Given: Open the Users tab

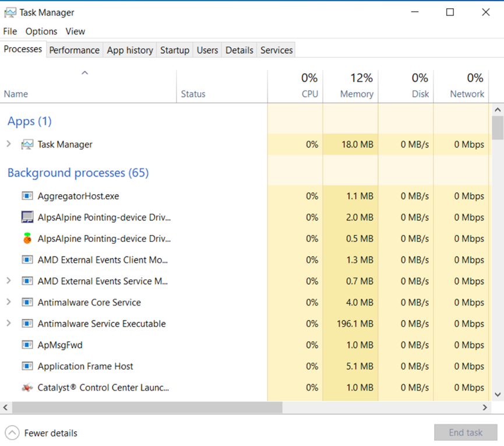Looking at the screenshot, I should [x=207, y=50].
